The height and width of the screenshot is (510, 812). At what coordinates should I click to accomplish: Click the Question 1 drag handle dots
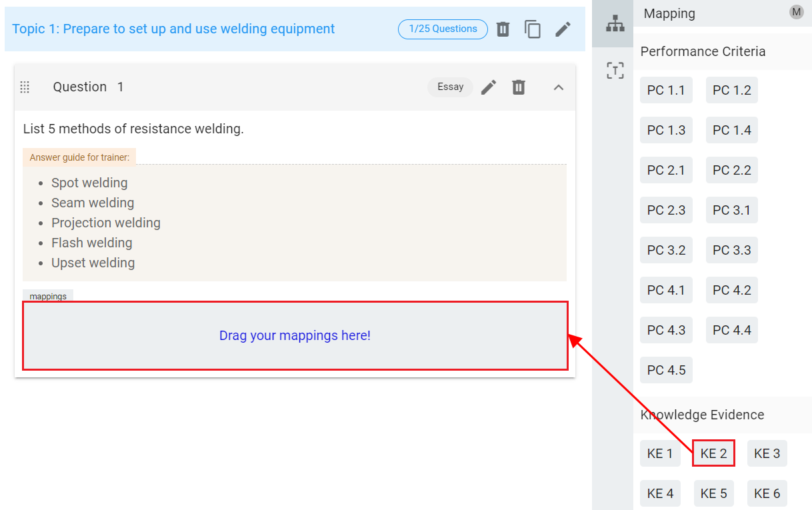[25, 87]
